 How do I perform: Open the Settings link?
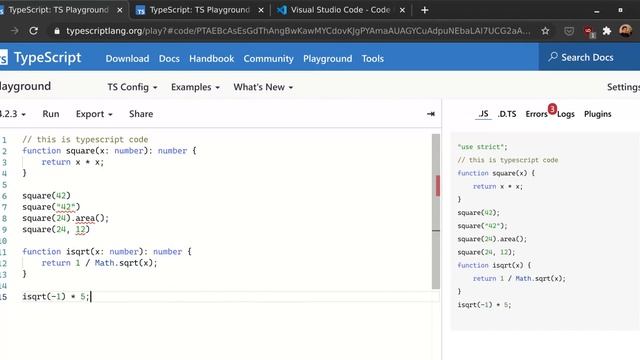[x=623, y=87]
